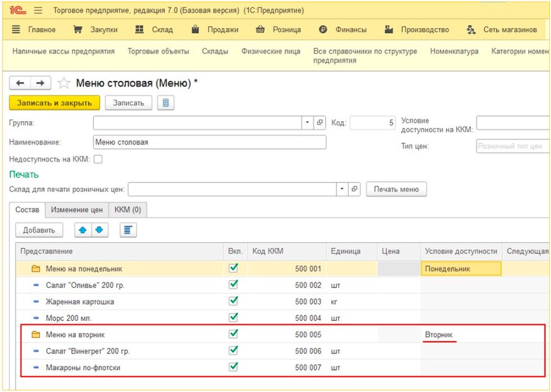This screenshot has height=392, width=551.
Task: Uncheck Вкл. for Меню на понедельник
Action: click(233, 268)
